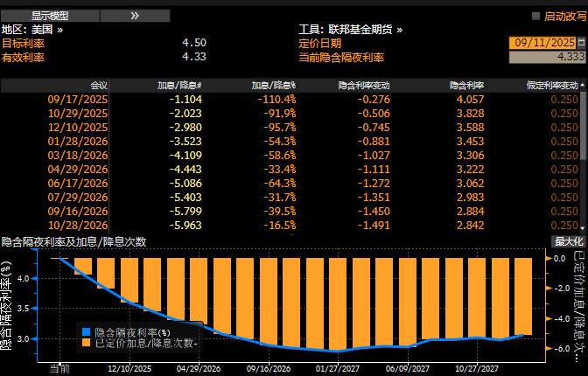Select the 12/10/2025 meeting row
Screen dimensions: 588x376
[77, 127]
